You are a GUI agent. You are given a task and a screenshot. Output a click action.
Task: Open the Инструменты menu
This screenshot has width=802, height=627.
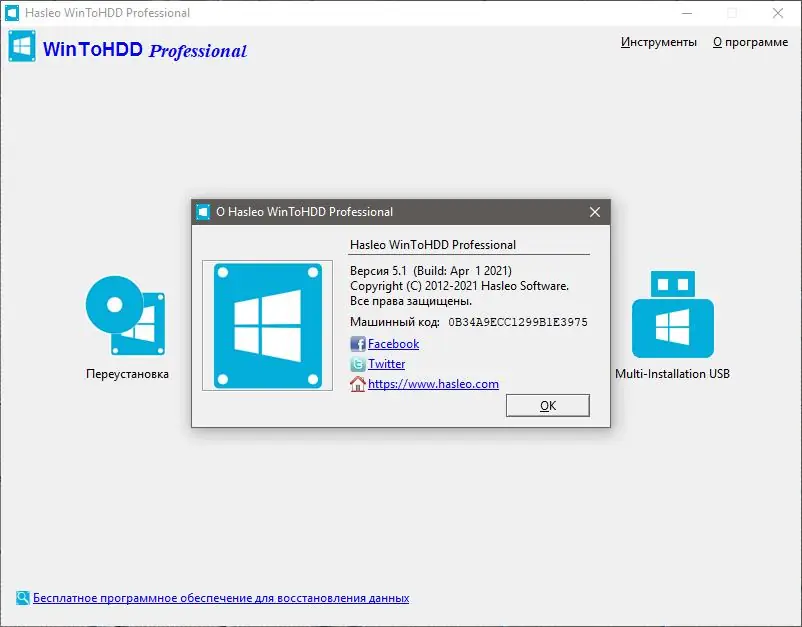[x=659, y=42]
